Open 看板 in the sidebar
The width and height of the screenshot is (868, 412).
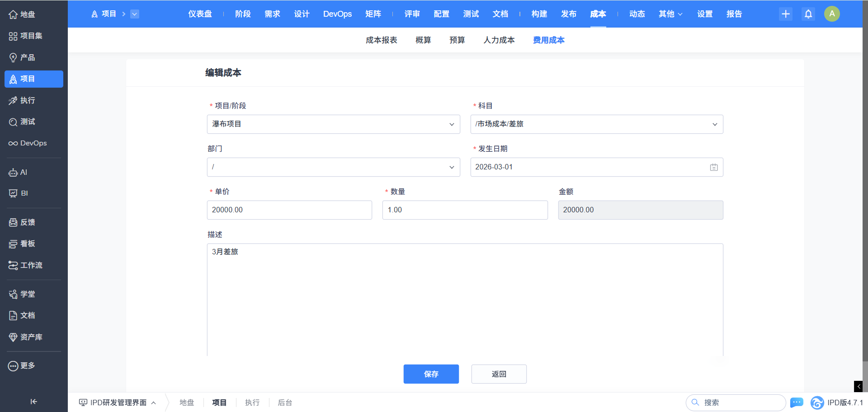[x=33, y=243]
